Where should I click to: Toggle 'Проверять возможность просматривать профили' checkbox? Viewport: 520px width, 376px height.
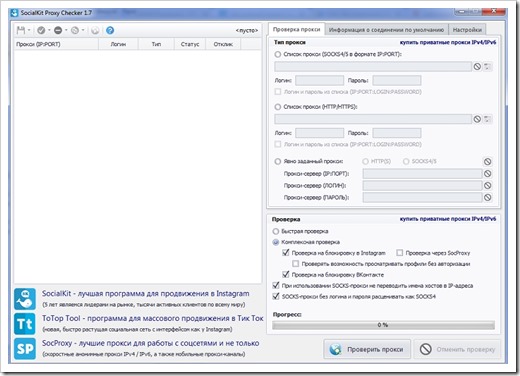point(295,264)
